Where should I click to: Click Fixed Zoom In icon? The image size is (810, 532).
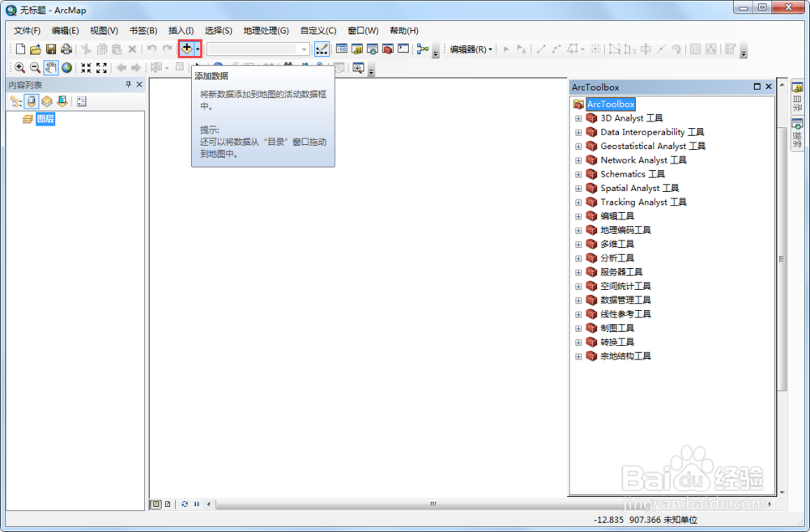(86, 68)
